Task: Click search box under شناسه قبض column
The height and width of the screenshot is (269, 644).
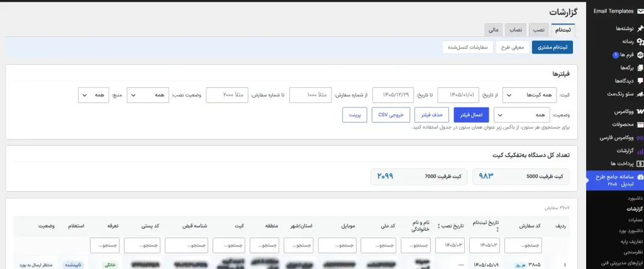Action: tap(186, 245)
